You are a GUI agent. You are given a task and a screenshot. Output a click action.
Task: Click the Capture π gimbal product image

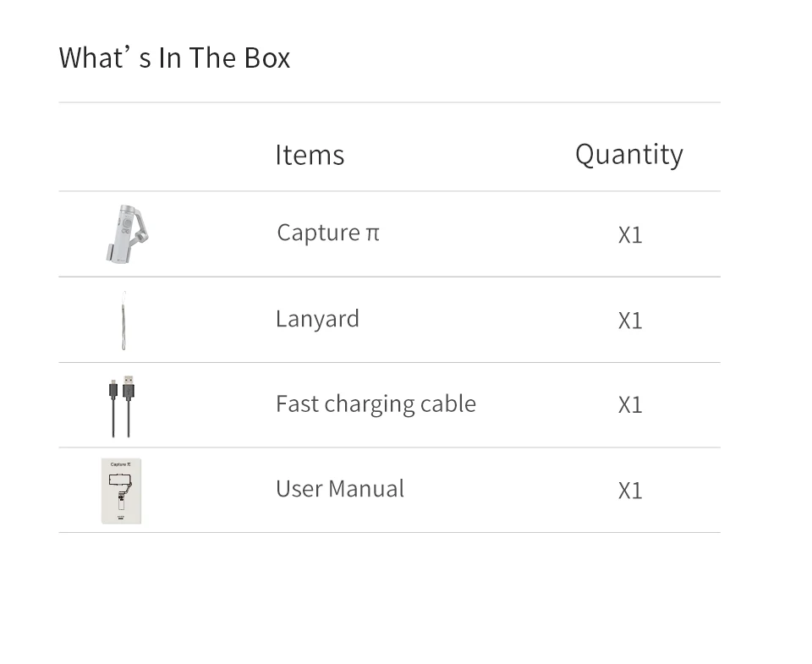[x=127, y=233]
